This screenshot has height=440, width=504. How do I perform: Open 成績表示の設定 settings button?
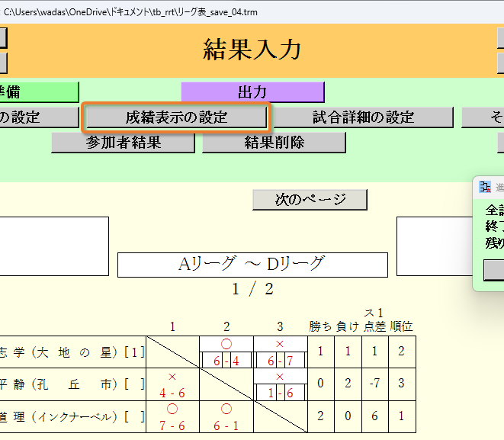[x=176, y=117]
